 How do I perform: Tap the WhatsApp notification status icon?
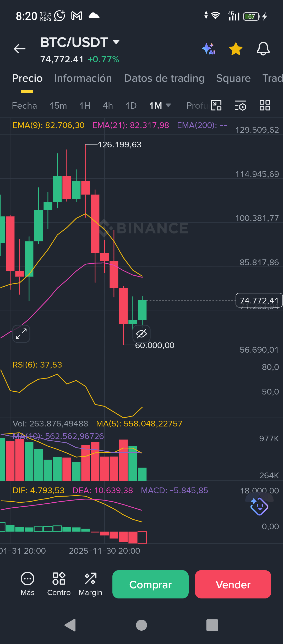(x=59, y=16)
